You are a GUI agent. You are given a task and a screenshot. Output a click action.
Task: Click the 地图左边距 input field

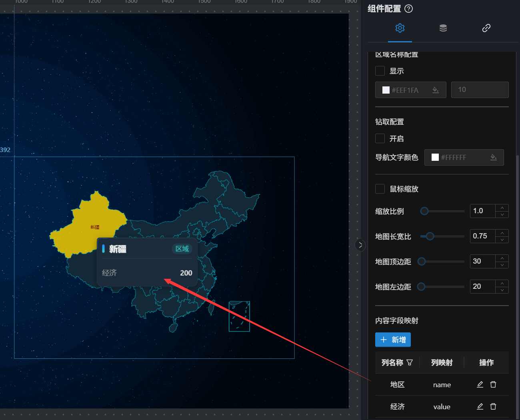point(482,286)
